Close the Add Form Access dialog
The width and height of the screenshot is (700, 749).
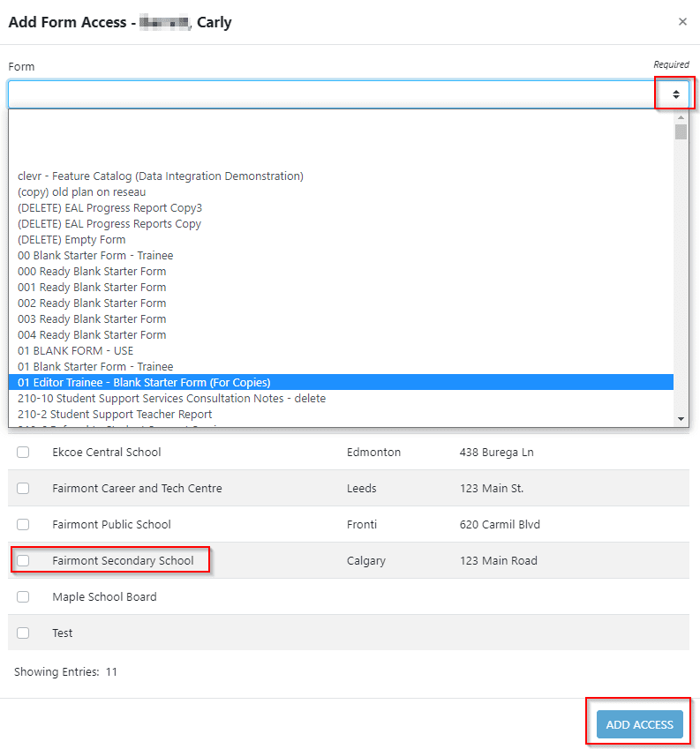coord(682,22)
